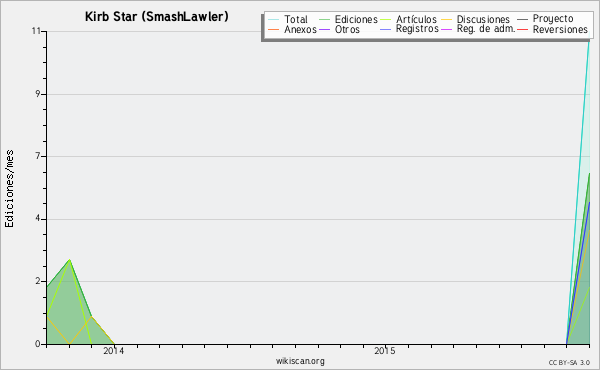
Task: Click the CC BY-SA 3.0 license text
Action: [569, 363]
